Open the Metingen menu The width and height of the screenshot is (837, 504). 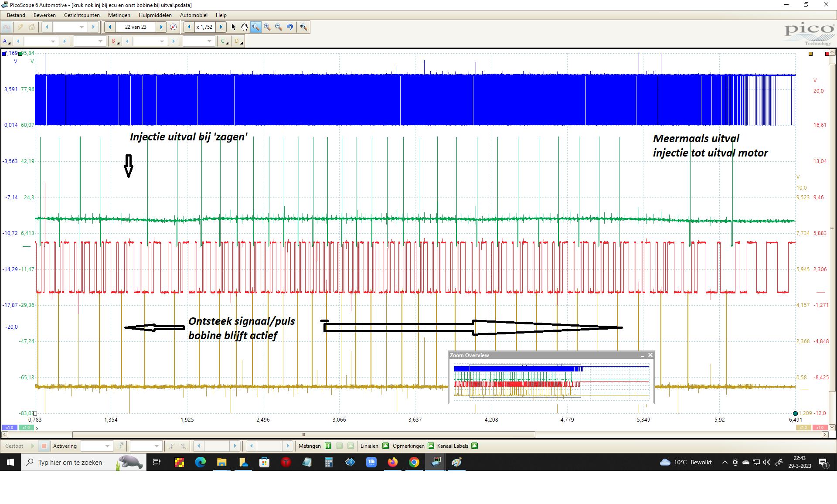click(x=119, y=15)
